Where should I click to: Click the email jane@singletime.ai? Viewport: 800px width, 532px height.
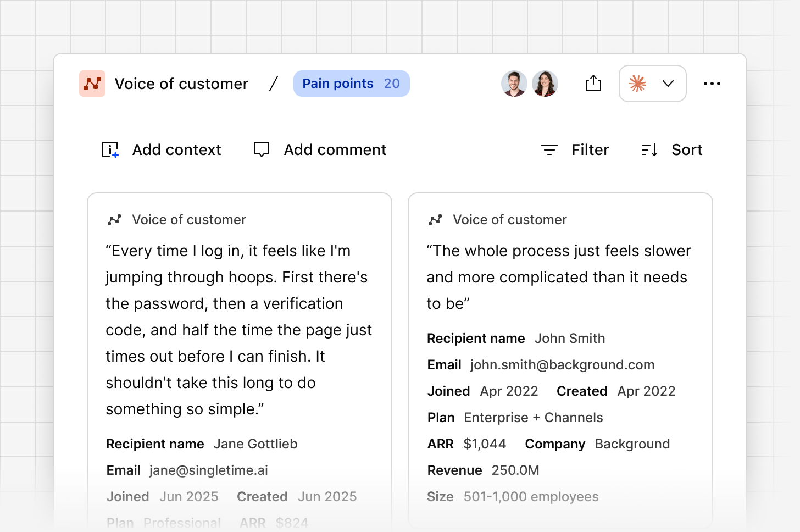click(209, 470)
